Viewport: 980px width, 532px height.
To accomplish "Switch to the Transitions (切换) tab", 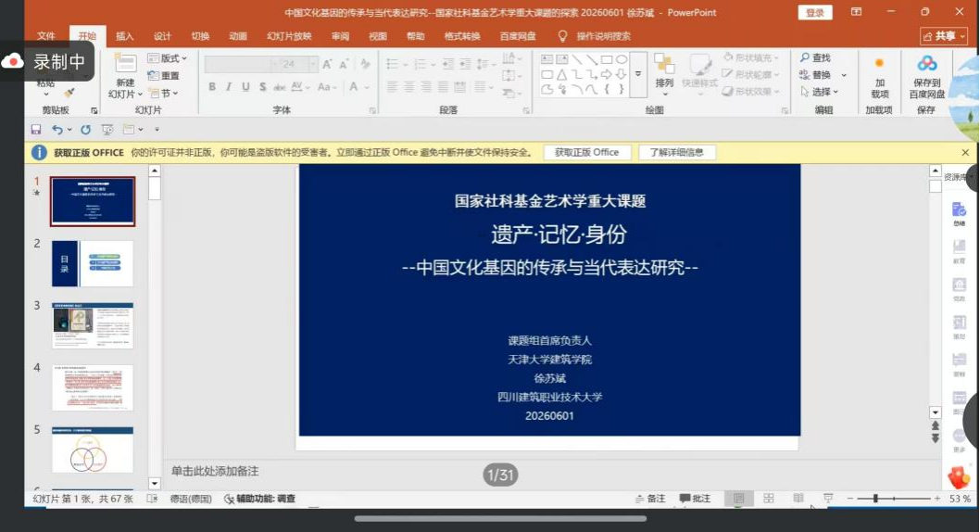I will click(x=200, y=36).
